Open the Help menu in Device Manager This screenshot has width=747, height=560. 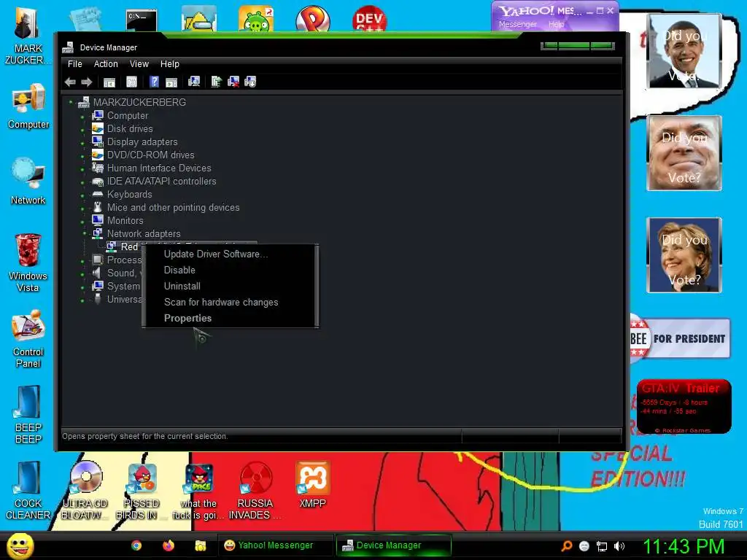(169, 64)
